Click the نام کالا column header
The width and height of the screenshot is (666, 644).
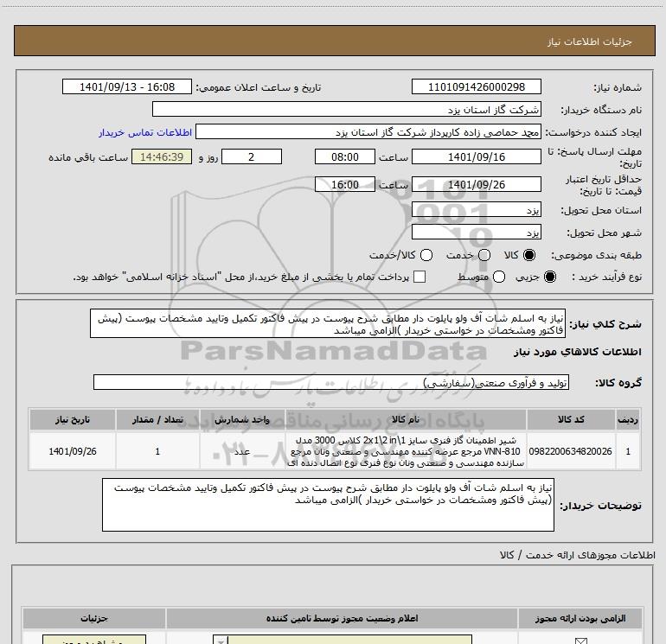[406, 420]
